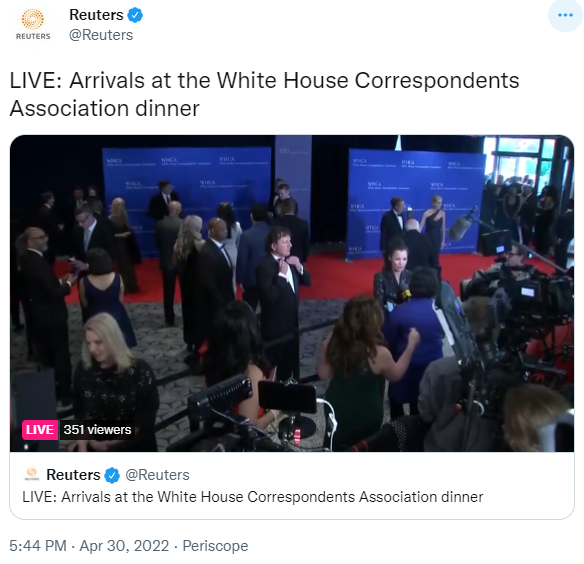
Task: Play the live arrivals video thumbnail
Action: coord(292,293)
